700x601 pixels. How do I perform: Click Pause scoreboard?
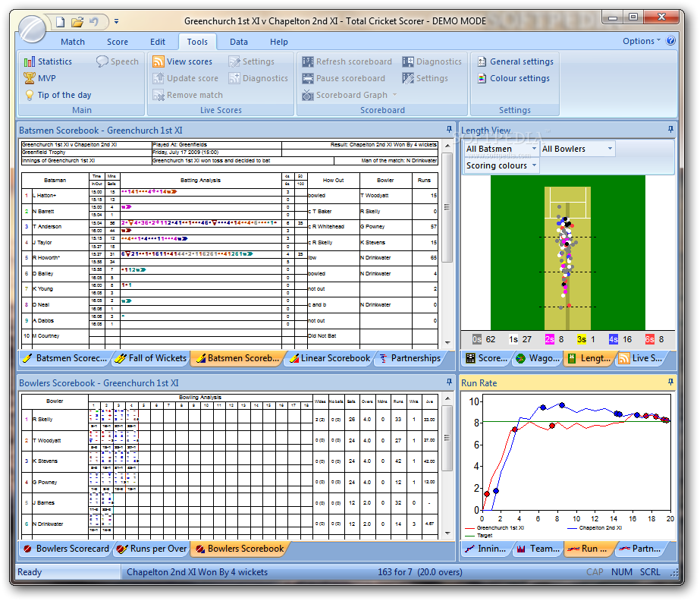(344, 78)
